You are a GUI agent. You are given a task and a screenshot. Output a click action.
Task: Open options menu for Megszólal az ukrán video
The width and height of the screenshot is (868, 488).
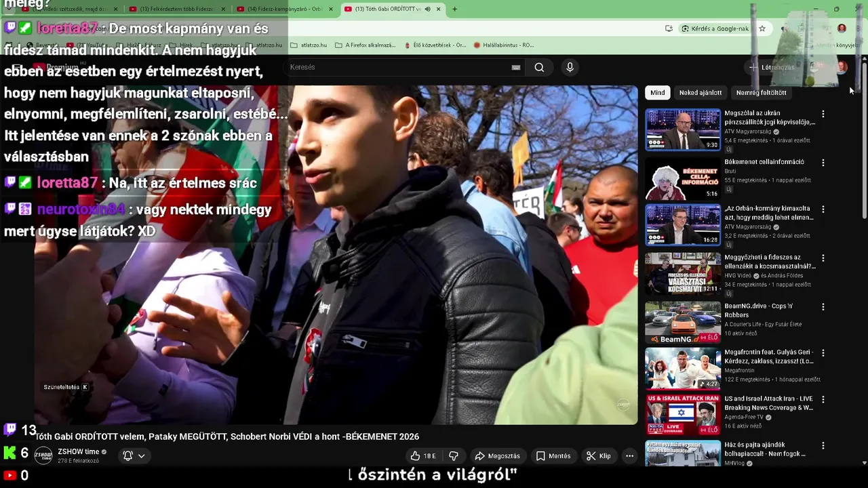coord(823,115)
